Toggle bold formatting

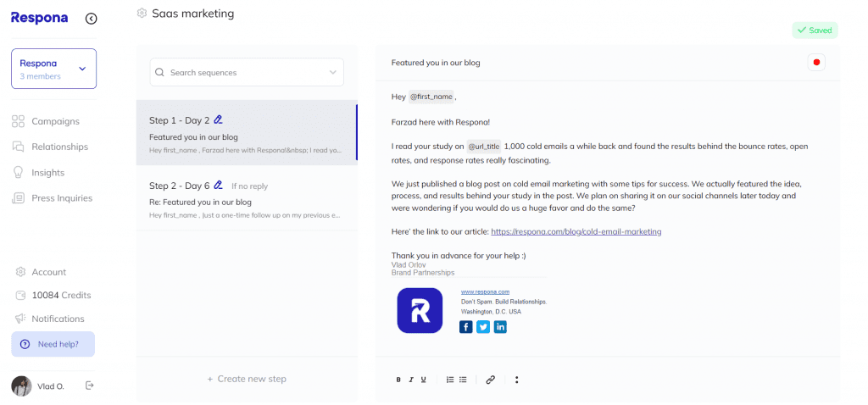(x=398, y=380)
